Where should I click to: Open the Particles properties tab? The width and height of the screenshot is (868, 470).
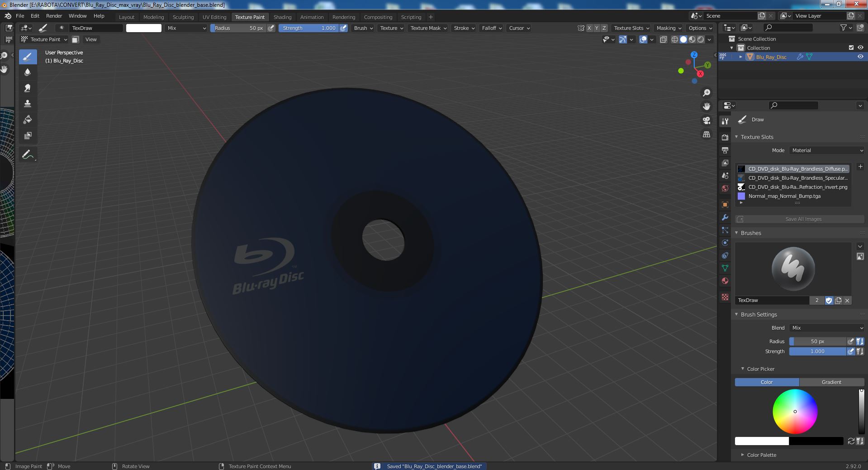(725, 230)
